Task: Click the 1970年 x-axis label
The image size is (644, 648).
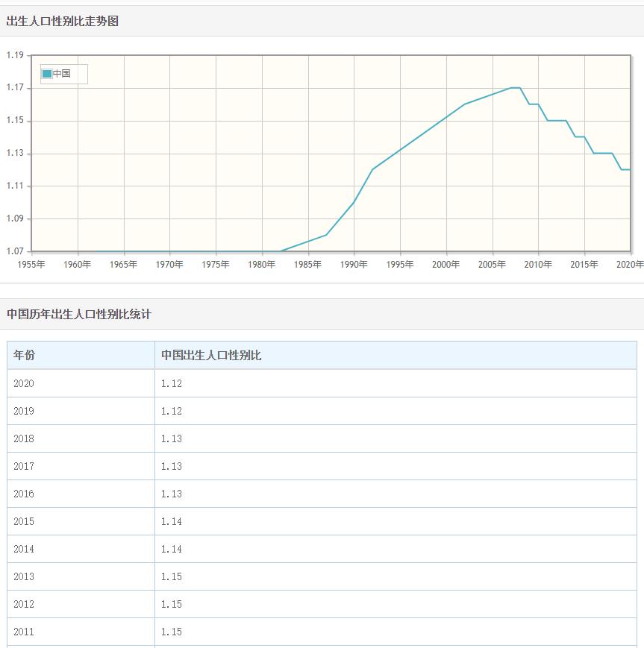Action: 169,265
